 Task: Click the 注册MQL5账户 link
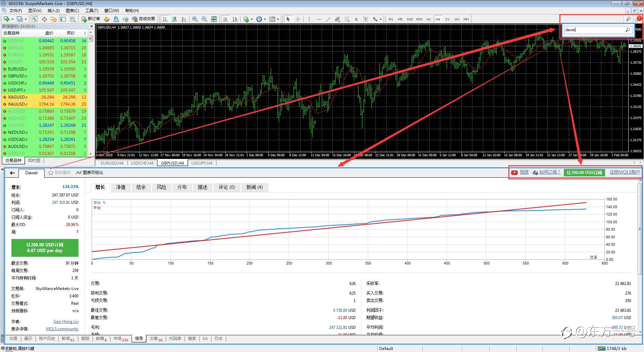click(x=625, y=172)
